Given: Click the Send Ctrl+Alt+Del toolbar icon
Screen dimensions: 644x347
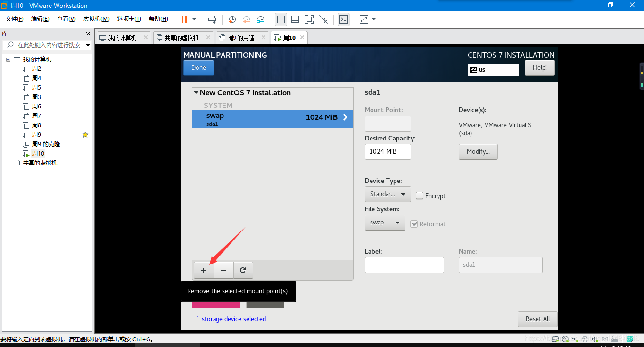Looking at the screenshot, I should point(212,19).
